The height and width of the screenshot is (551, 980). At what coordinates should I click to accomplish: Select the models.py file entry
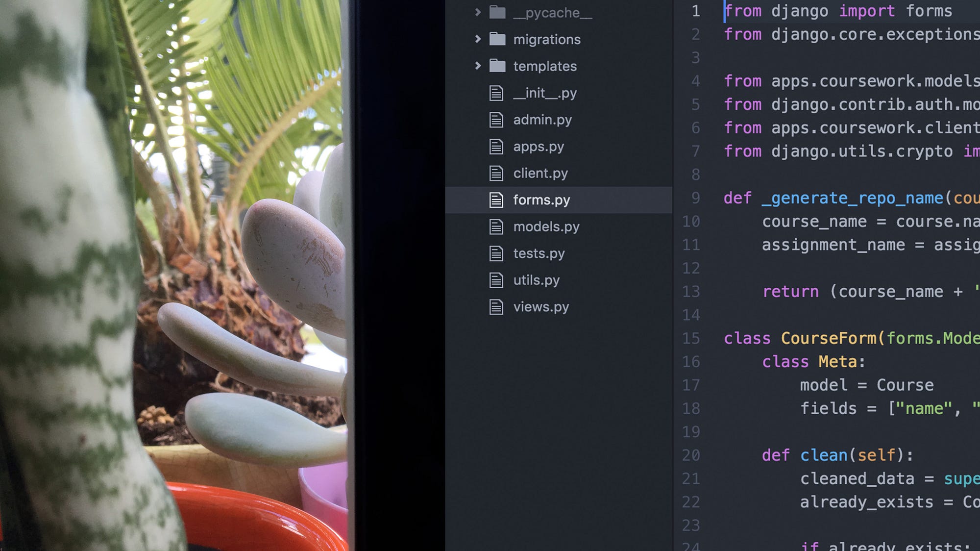point(546,226)
